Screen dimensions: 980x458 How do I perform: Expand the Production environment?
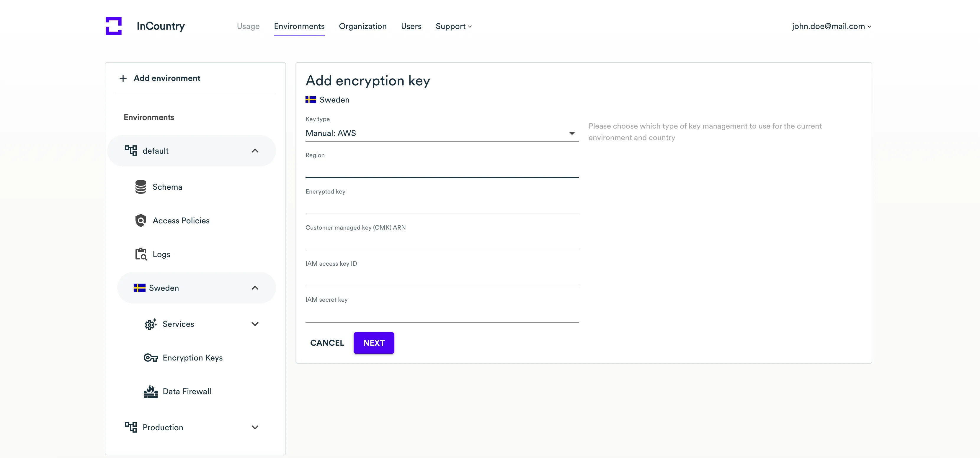pyautogui.click(x=255, y=427)
